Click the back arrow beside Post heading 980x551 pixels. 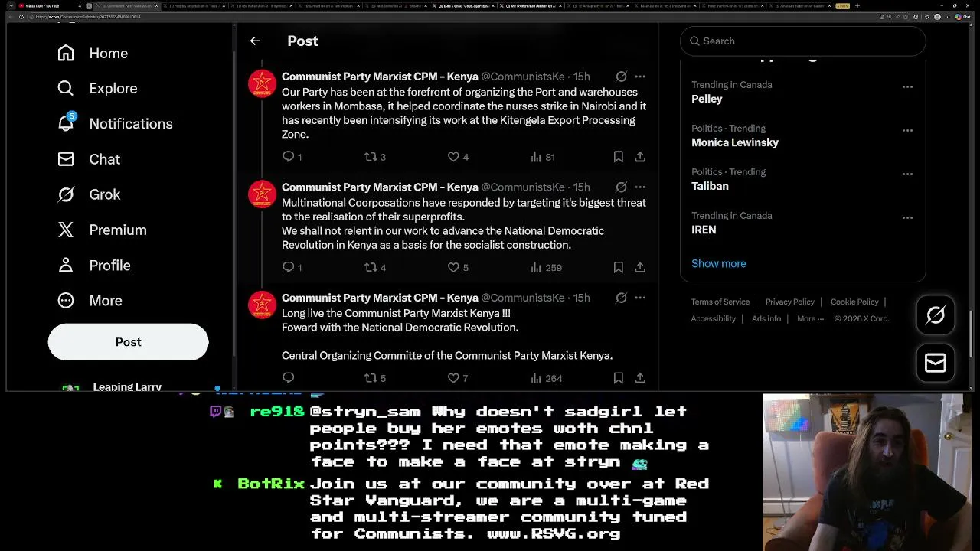(x=255, y=41)
